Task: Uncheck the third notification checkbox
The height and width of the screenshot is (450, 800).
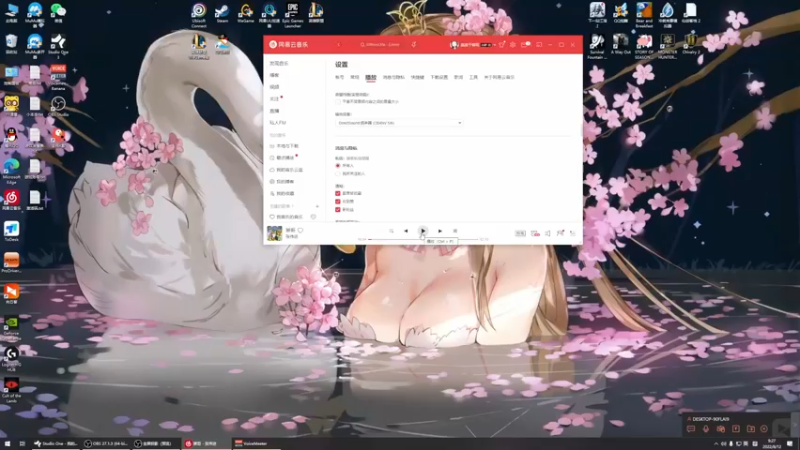Action: (338, 210)
